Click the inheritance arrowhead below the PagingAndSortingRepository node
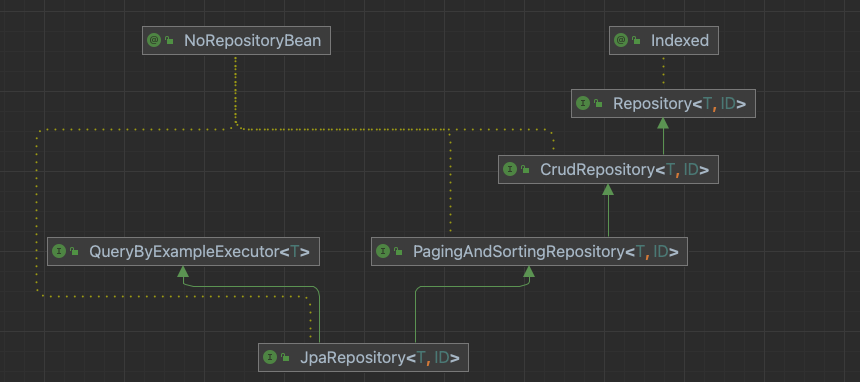The height and width of the screenshot is (382, 860). (x=529, y=271)
